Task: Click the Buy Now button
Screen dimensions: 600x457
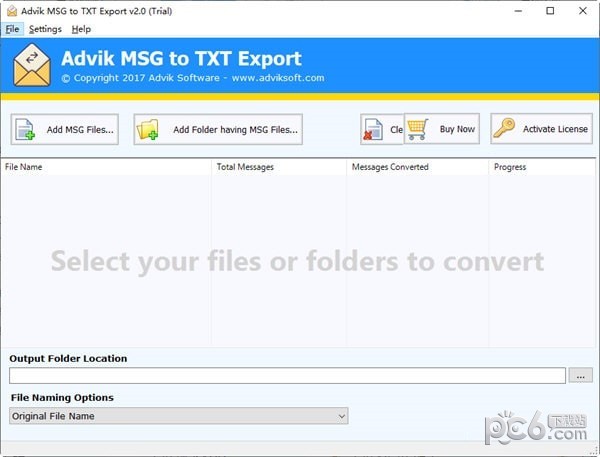Action: (x=442, y=129)
